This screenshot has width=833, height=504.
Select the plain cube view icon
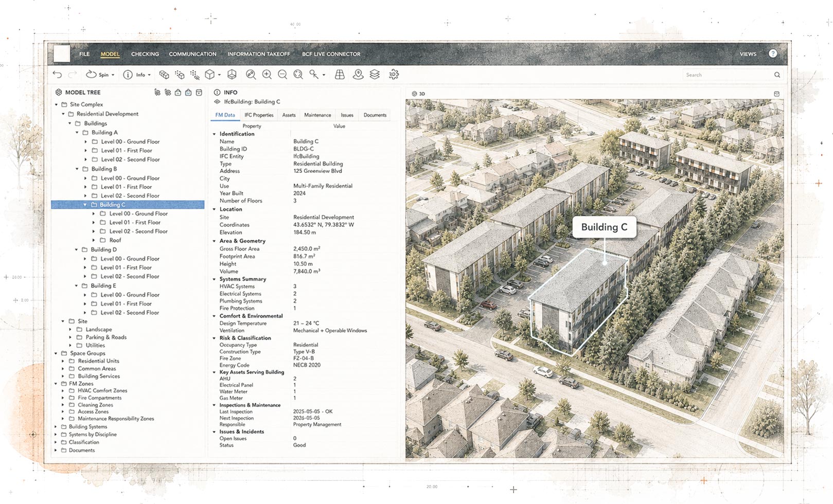point(209,75)
